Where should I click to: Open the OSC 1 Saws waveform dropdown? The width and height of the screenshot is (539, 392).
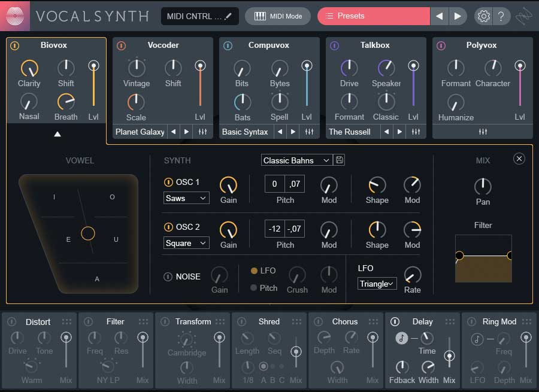tap(186, 198)
